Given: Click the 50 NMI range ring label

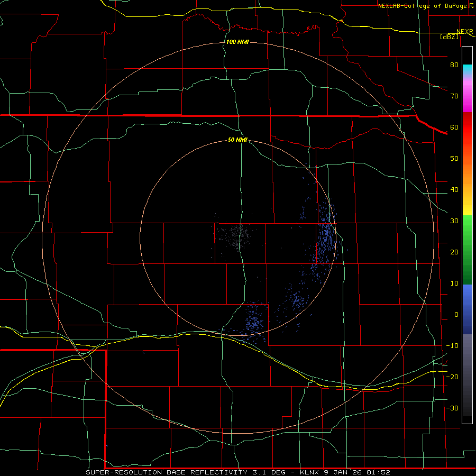Looking at the screenshot, I should pos(237,140).
